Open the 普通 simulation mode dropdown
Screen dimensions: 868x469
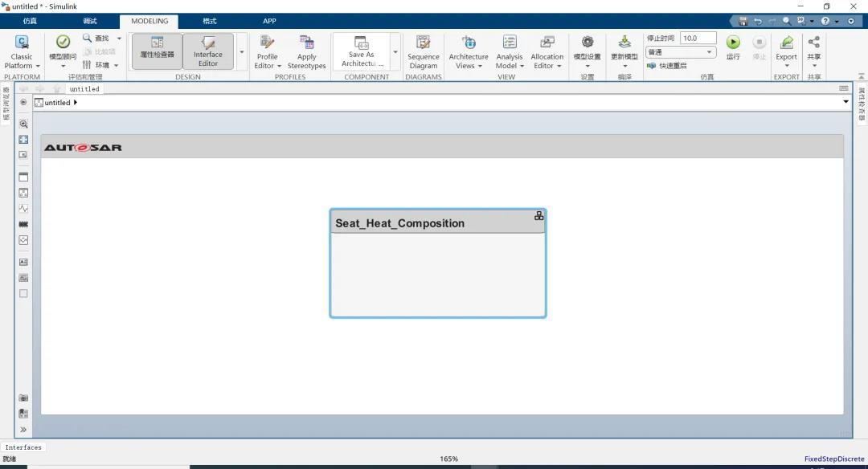tap(680, 52)
